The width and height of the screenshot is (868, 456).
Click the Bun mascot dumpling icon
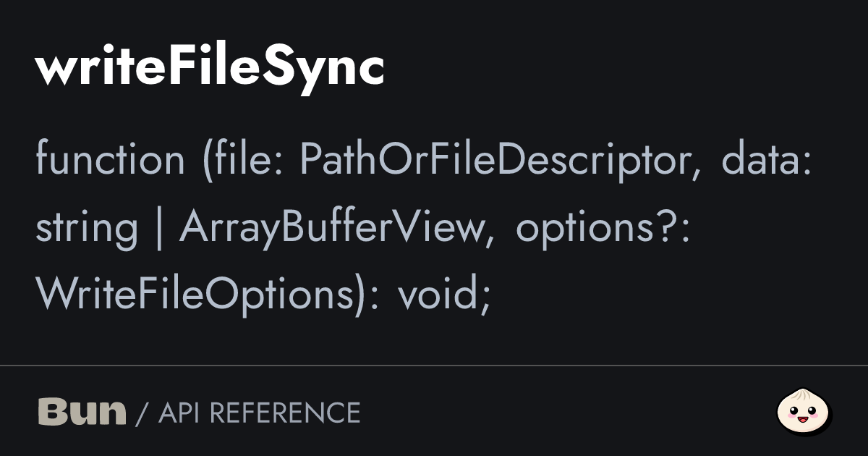[x=804, y=412]
